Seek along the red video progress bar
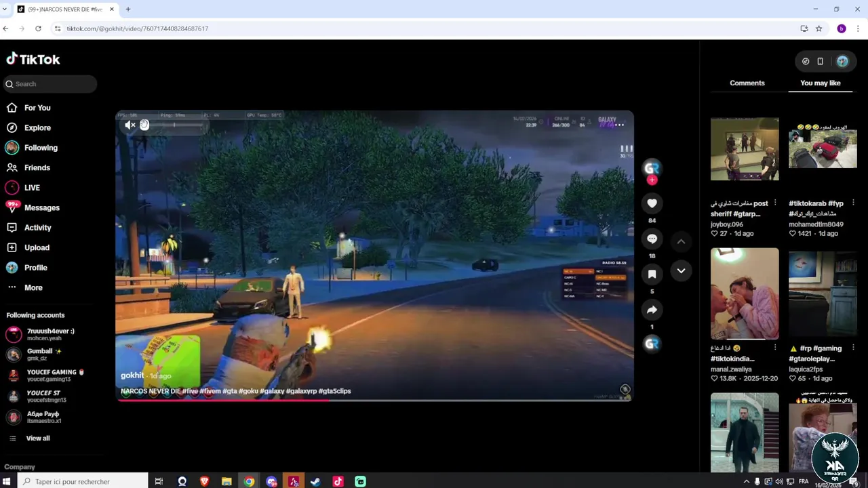This screenshot has width=868, height=488. [374, 400]
